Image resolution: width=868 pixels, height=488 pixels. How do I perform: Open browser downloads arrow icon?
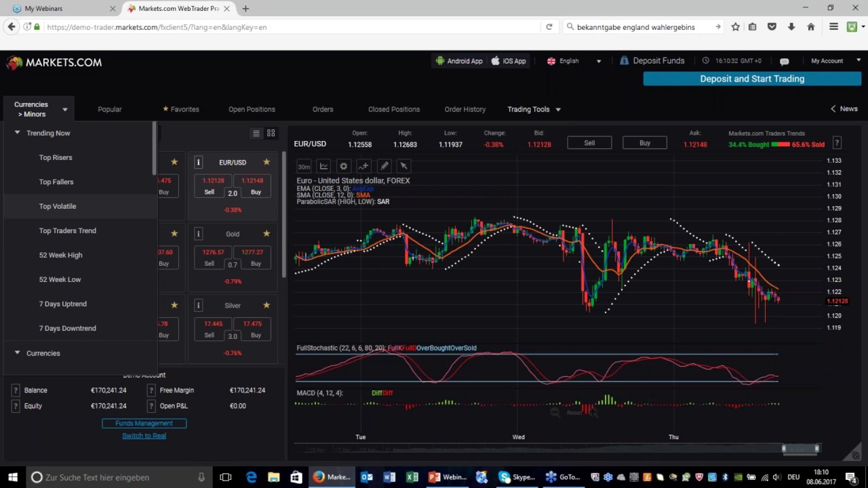pos(791,27)
